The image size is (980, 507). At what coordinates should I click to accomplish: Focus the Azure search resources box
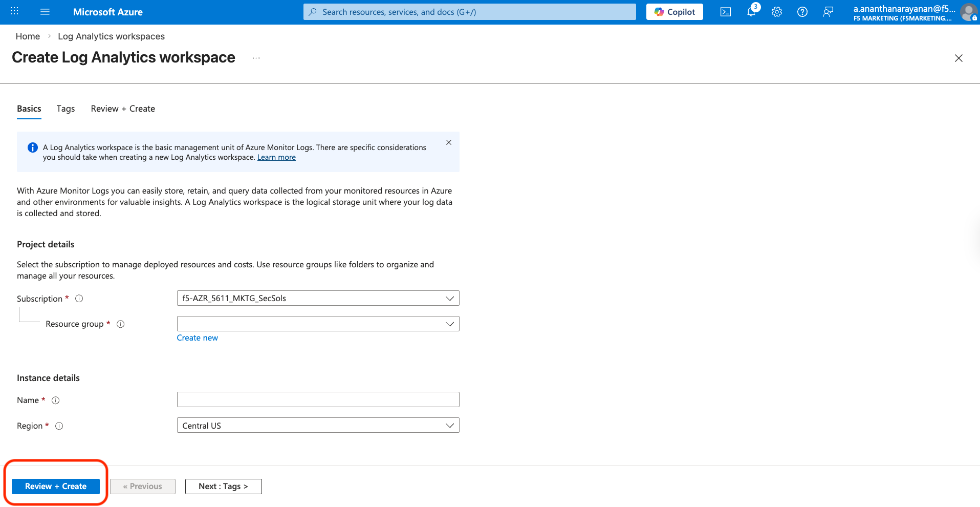click(x=470, y=12)
